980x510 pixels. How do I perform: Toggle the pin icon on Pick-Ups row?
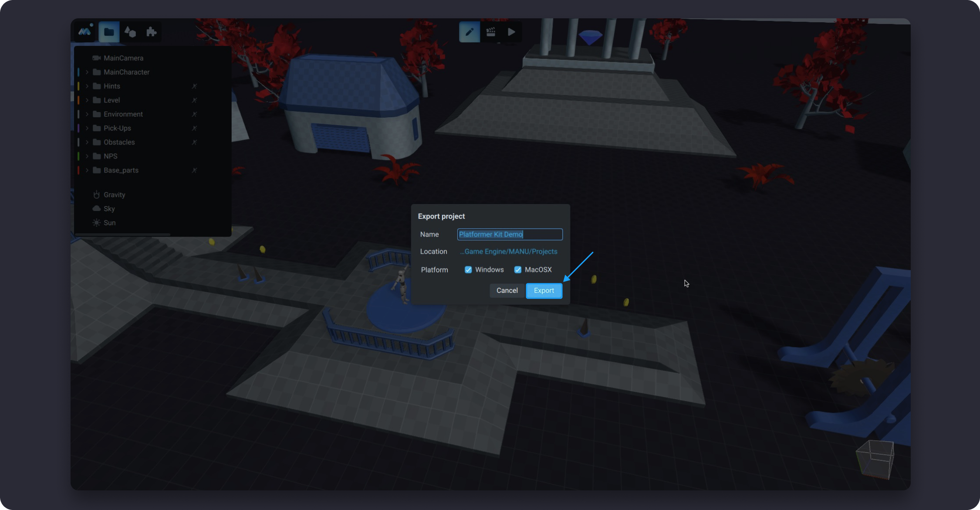(x=195, y=128)
